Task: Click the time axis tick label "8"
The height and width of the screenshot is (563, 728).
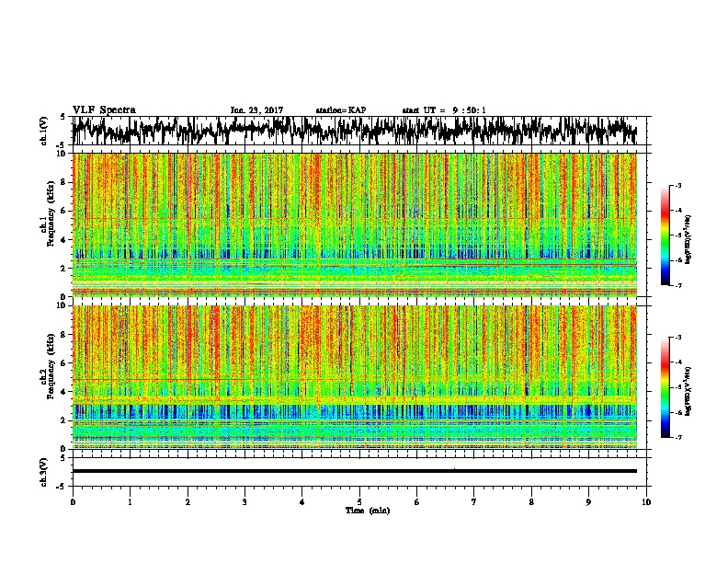Action: click(531, 502)
